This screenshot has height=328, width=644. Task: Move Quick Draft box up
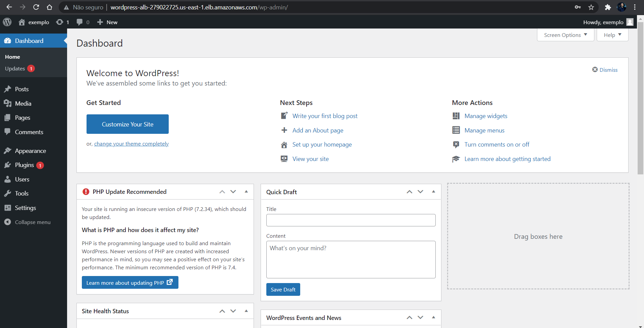pyautogui.click(x=409, y=192)
